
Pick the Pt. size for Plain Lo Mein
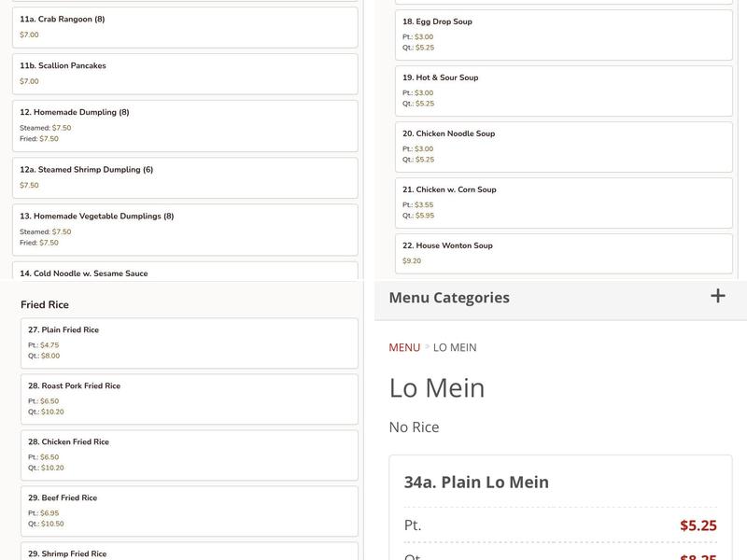[560, 525]
